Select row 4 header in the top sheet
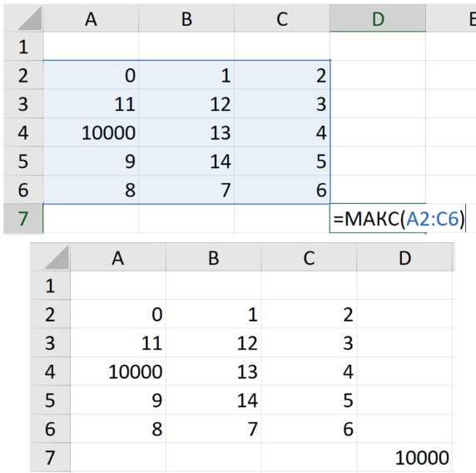Image resolution: width=476 pixels, height=473 pixels. click(23, 132)
